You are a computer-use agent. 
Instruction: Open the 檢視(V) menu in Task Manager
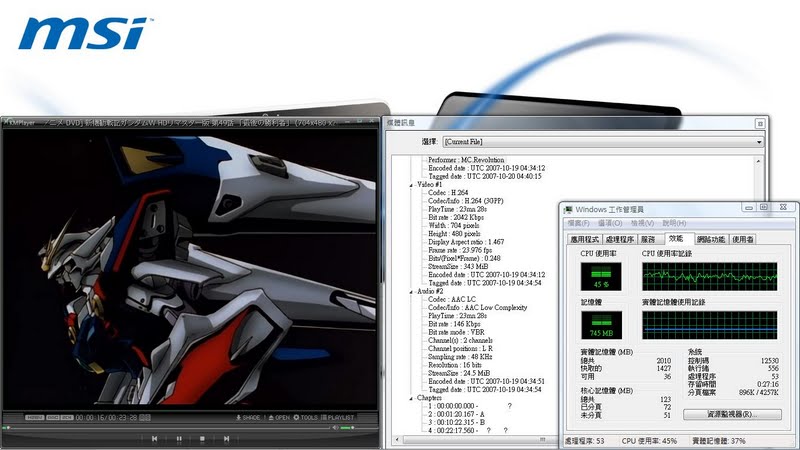click(642, 223)
